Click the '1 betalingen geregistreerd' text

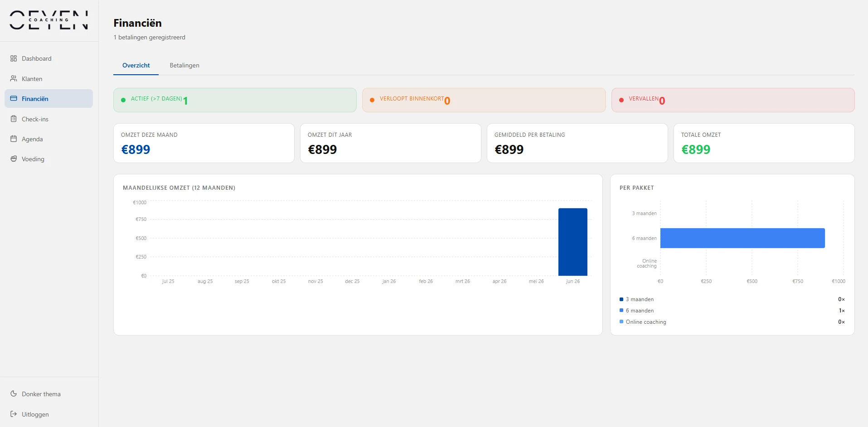[x=149, y=37]
